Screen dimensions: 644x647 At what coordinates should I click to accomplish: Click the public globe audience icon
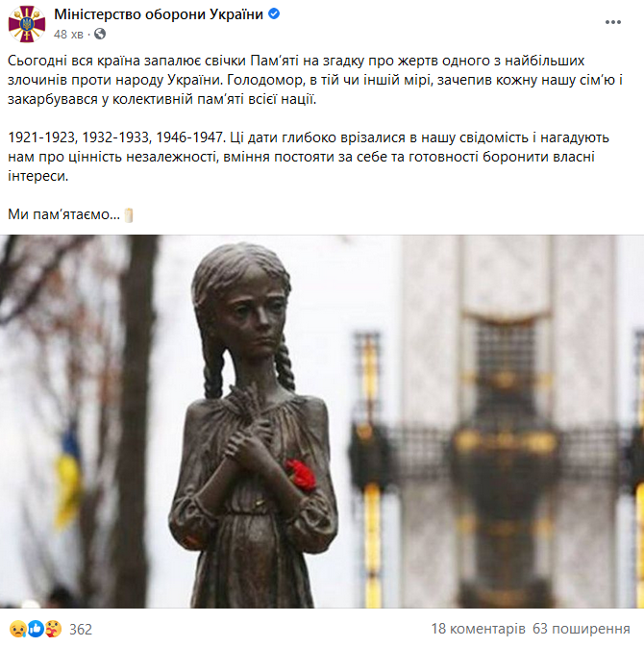[x=100, y=34]
